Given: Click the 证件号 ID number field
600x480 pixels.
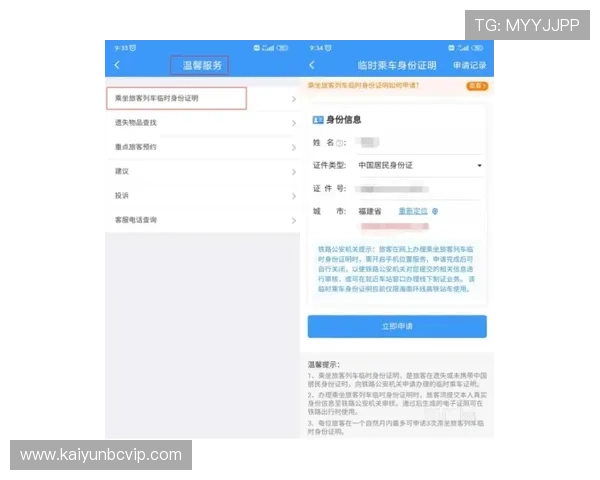Looking at the screenshot, I should (419, 189).
